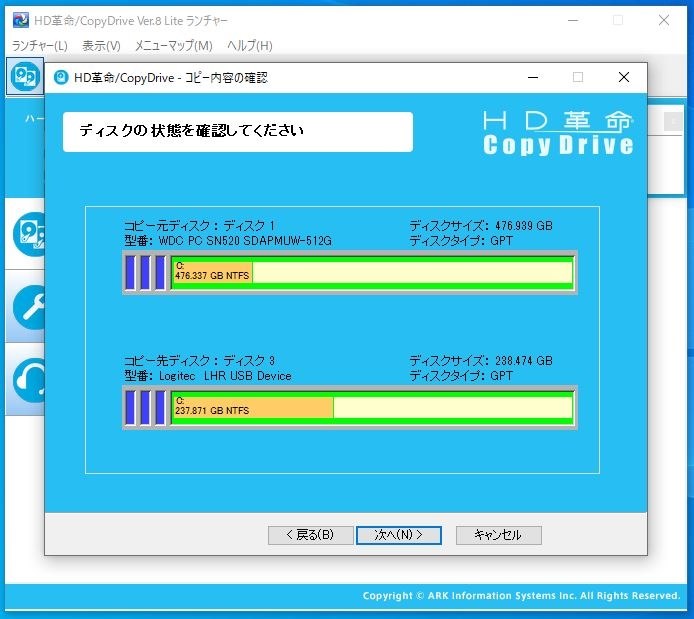This screenshot has height=619, width=694.
Task: Click the headset support sidebar icon in launcher
Action: pos(29,381)
